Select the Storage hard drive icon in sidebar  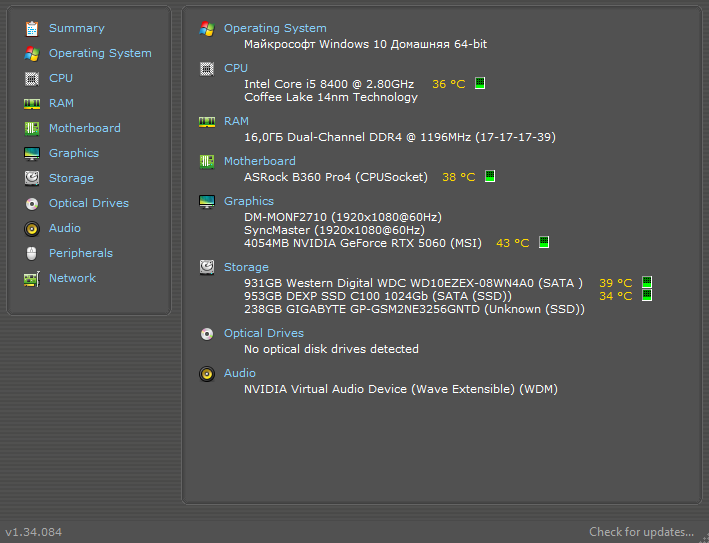click(32, 178)
